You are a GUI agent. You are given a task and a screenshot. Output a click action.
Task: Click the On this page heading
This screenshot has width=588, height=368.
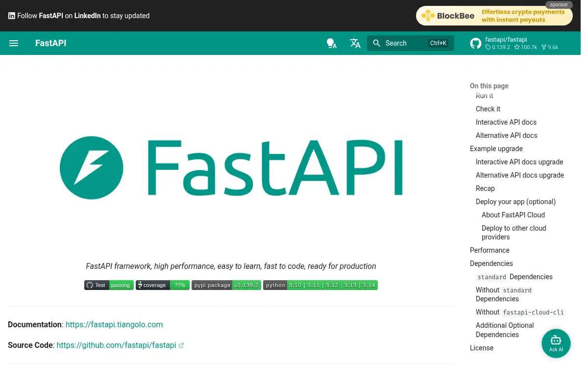489,86
